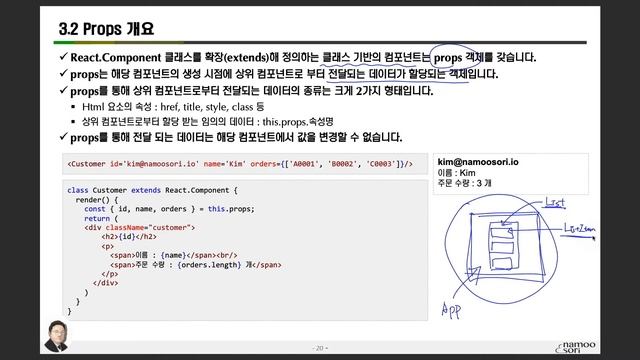
Task: Click the bullet mentioning "2가지 형태입니다"
Action: point(251,91)
